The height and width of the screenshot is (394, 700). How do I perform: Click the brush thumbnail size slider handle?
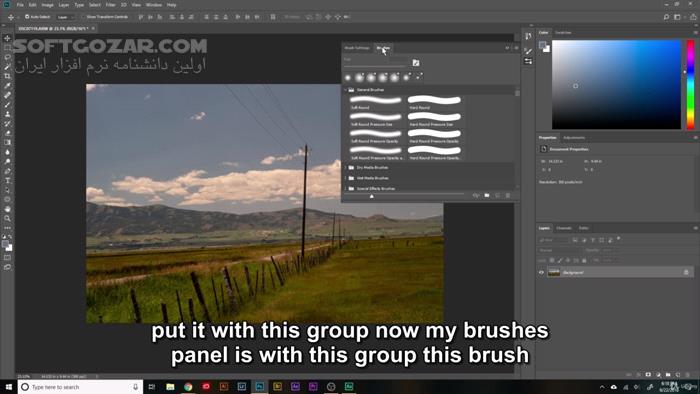coord(371,195)
